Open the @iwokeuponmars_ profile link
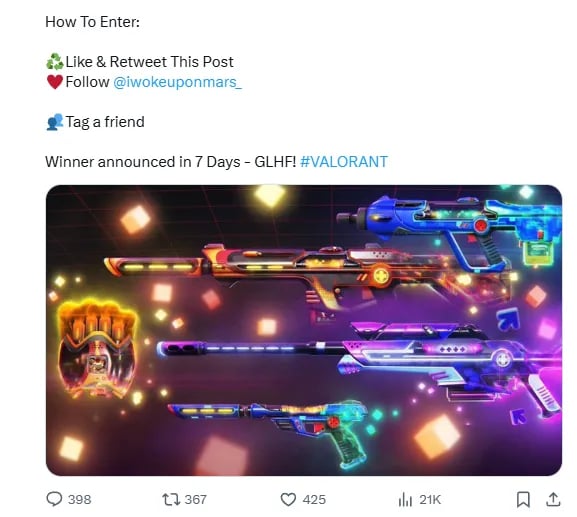 click(x=177, y=82)
